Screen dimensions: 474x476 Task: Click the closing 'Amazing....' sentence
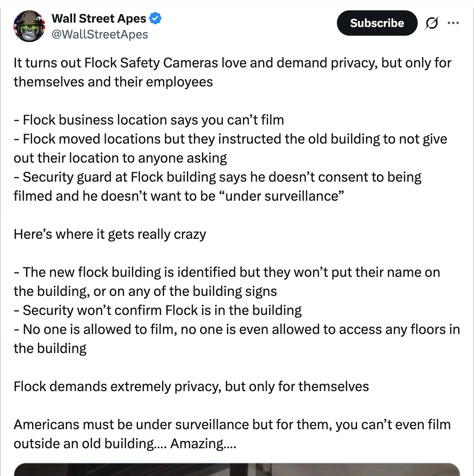203,443
